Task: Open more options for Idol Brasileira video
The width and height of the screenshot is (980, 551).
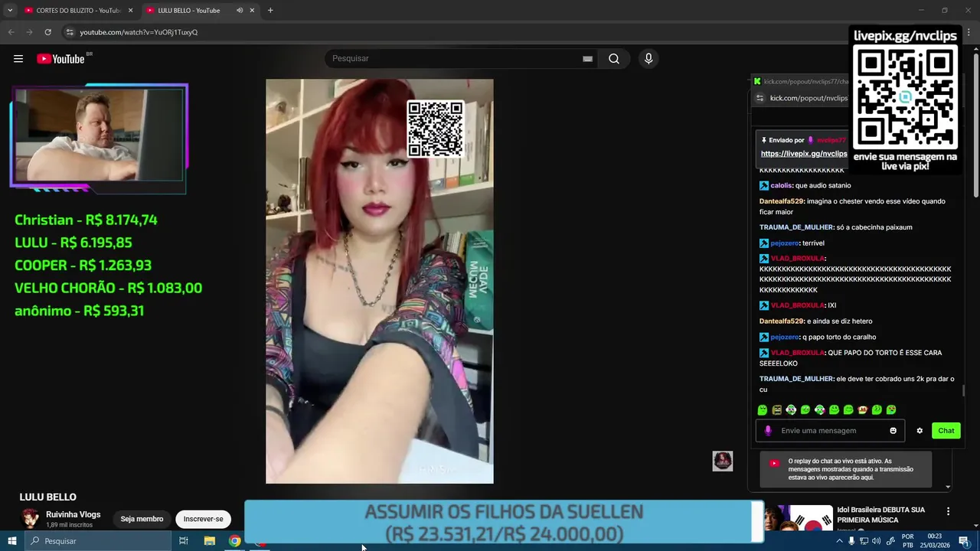Action: click(x=948, y=511)
